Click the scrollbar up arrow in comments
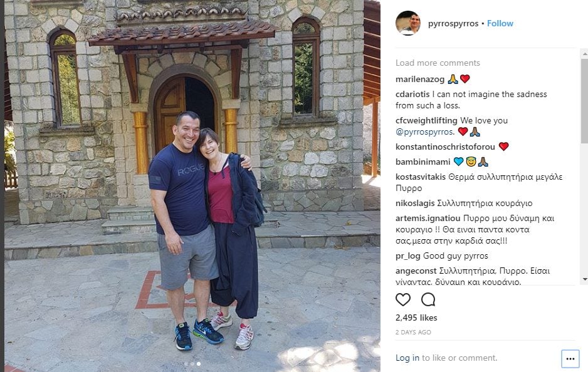Image resolution: width=588 pixels, height=372 pixels. (585, 54)
